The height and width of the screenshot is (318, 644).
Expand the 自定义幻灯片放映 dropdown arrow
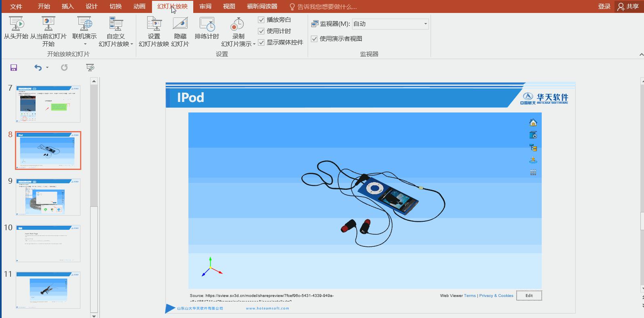(132, 44)
